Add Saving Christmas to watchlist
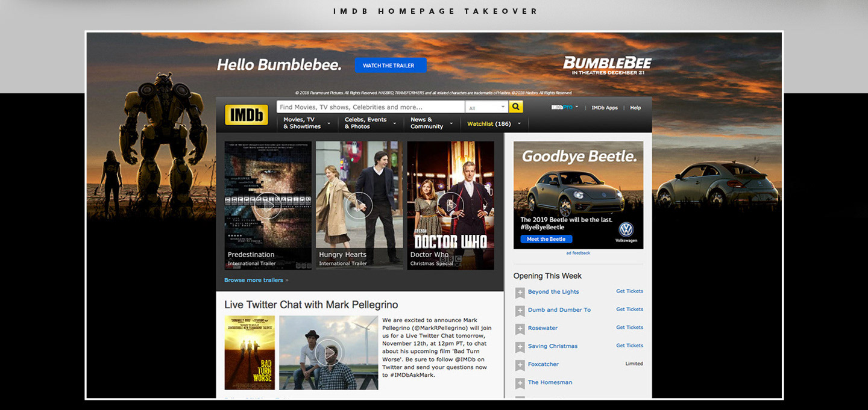This screenshot has height=410, width=868. point(520,347)
